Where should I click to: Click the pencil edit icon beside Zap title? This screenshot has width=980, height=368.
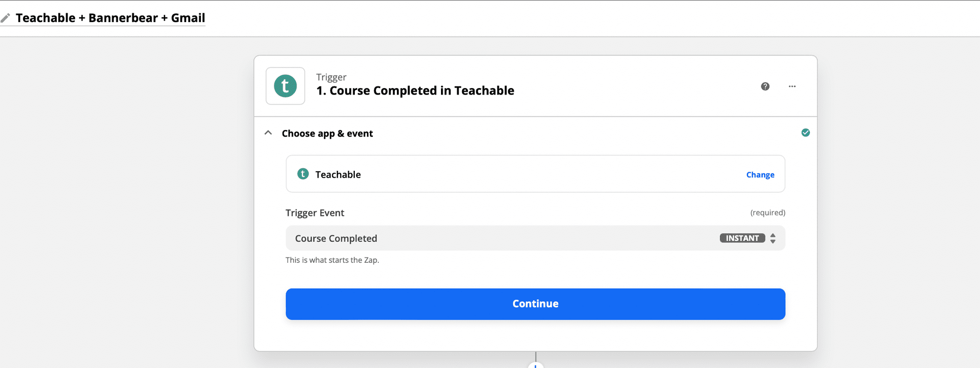click(5, 19)
